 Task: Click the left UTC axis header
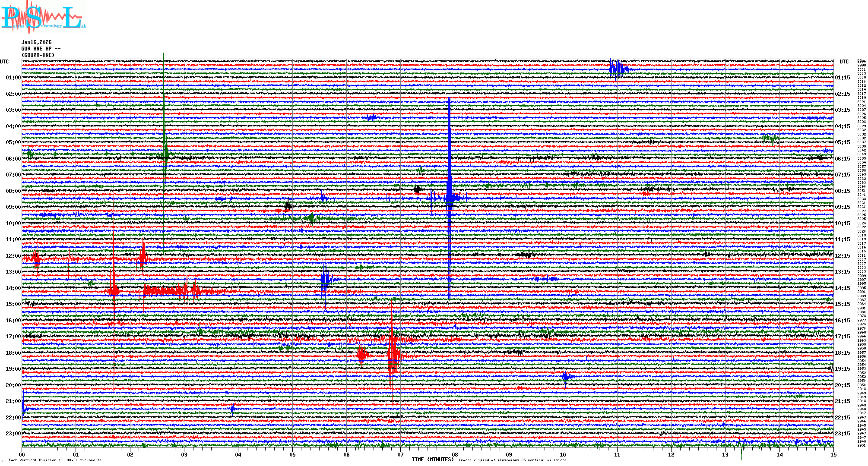(x=4, y=62)
